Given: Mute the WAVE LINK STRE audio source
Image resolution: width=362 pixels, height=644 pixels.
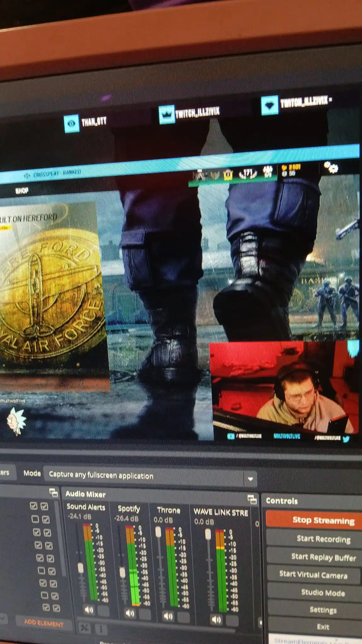Looking at the screenshot, I should [216, 620].
